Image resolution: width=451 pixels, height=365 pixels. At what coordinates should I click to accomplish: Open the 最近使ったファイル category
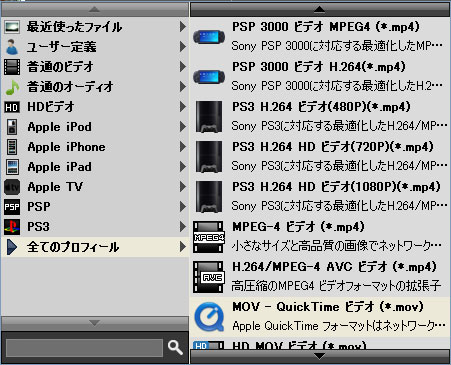tap(95, 27)
